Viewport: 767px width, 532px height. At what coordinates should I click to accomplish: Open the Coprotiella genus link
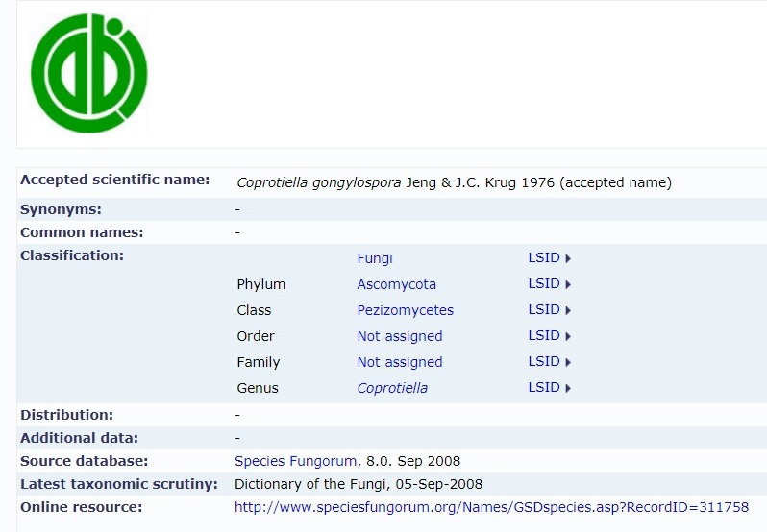(x=392, y=388)
